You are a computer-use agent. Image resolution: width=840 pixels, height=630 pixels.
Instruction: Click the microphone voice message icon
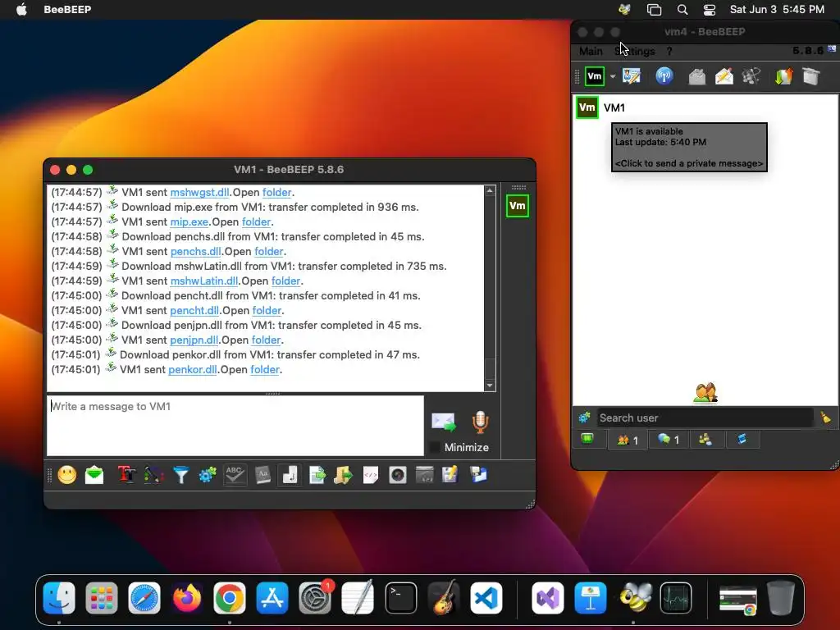[480, 422]
